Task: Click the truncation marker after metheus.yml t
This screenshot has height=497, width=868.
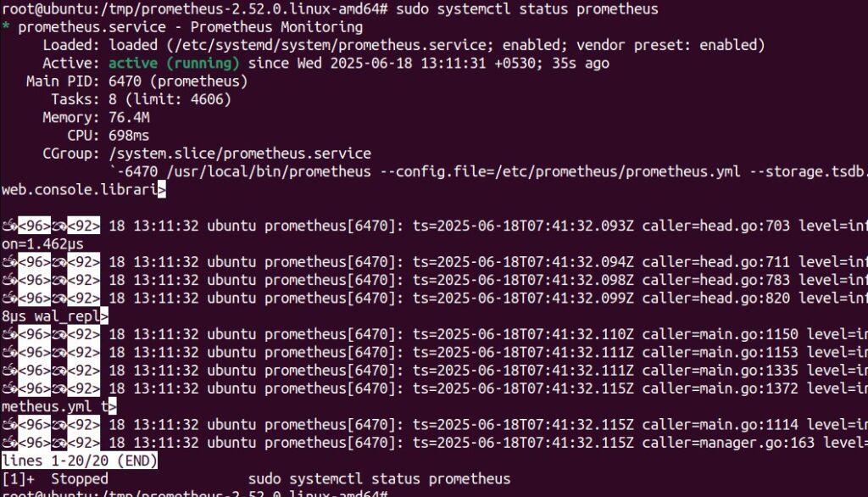Action: [113, 407]
